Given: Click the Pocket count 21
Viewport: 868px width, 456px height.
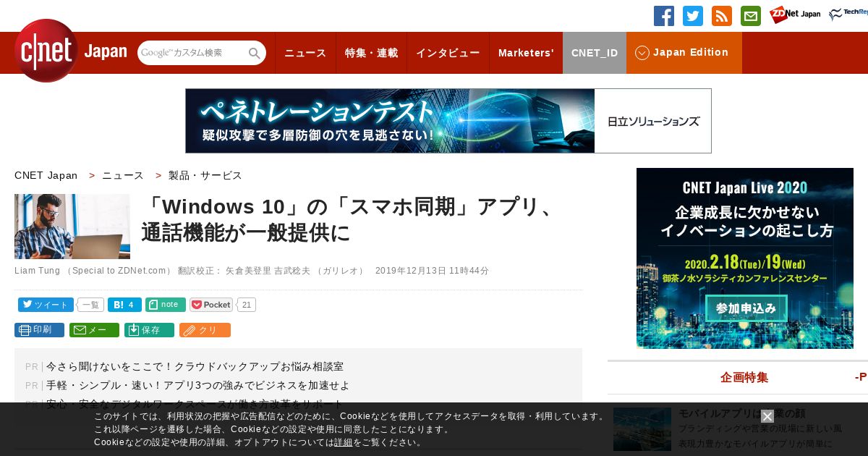Looking at the screenshot, I should (247, 305).
